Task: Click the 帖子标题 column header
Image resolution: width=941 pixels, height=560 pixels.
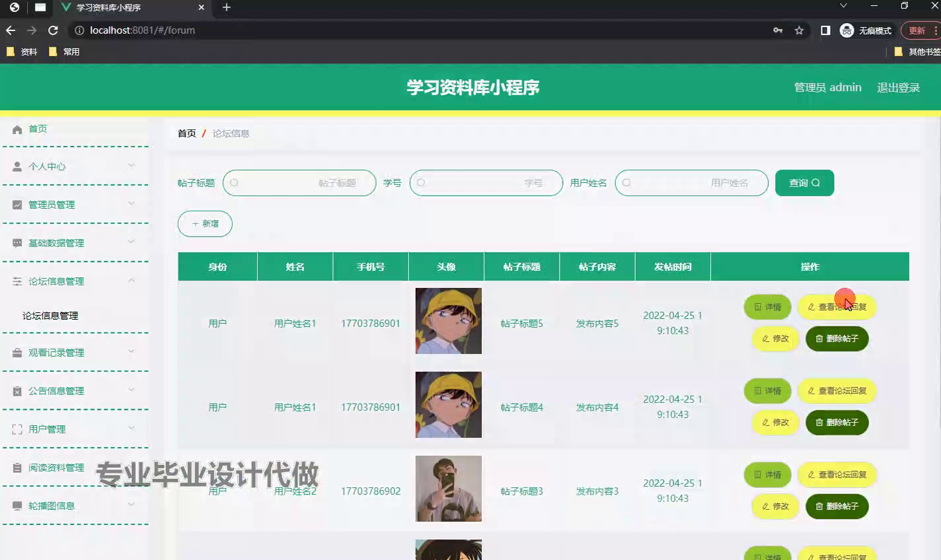Action: [522, 267]
